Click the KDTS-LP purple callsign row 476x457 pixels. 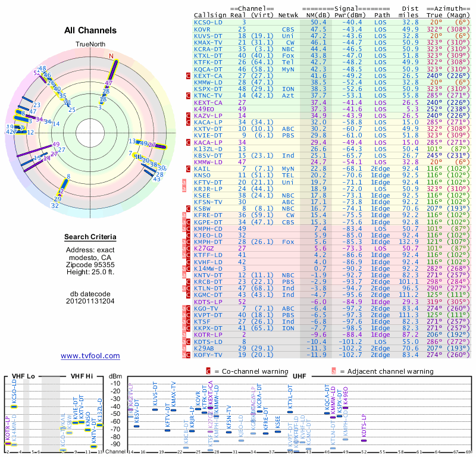coord(331,302)
